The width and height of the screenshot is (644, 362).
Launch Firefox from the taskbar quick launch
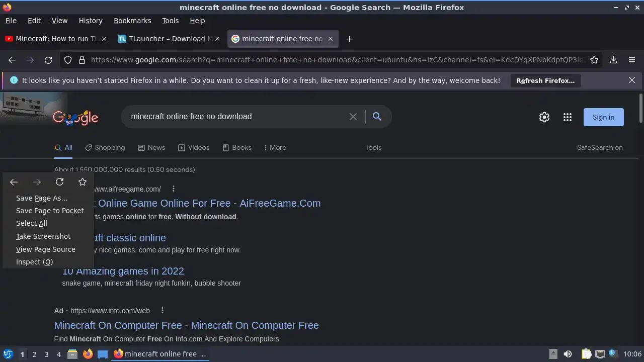click(88, 354)
